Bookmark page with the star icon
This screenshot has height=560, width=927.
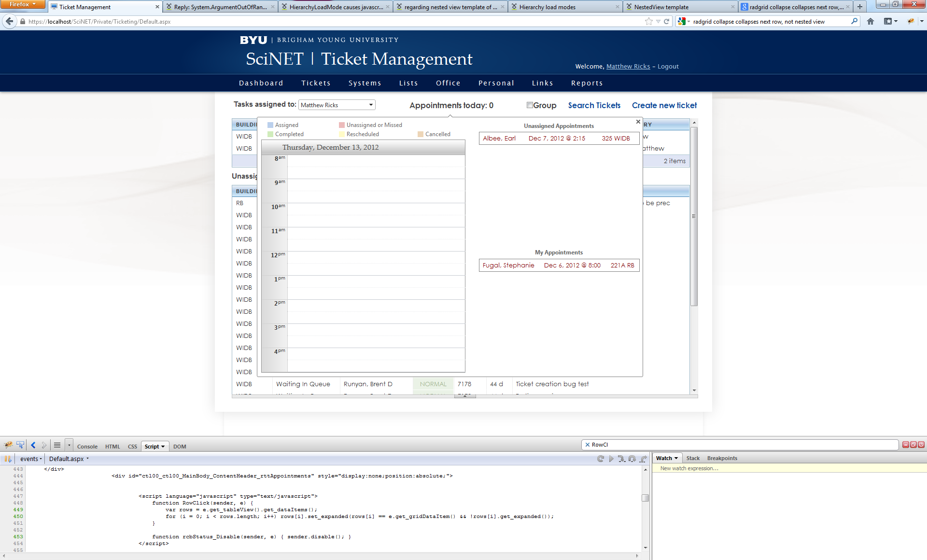648,21
